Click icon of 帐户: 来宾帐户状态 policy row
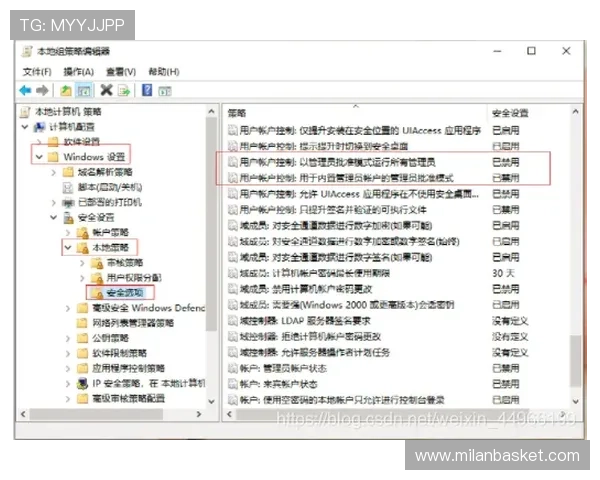Screen dimensions: 600x480 [233, 384]
